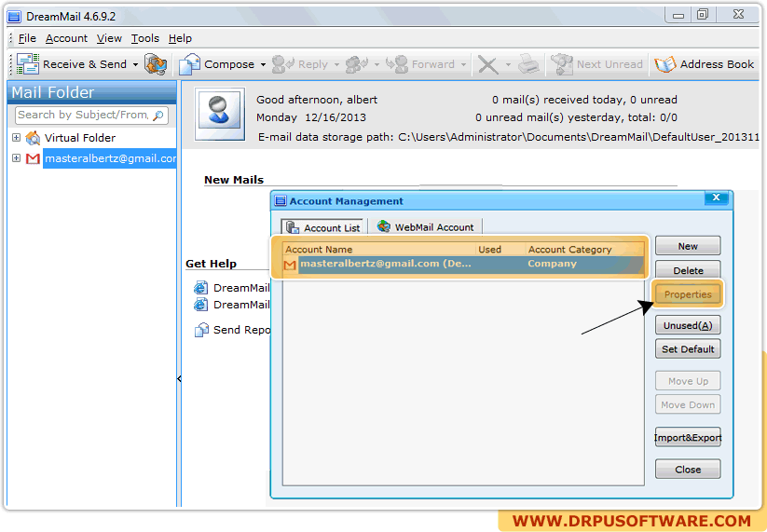
Task: Select masteralbertz@gmail.com in Mail Folder tree
Action: pos(110,158)
